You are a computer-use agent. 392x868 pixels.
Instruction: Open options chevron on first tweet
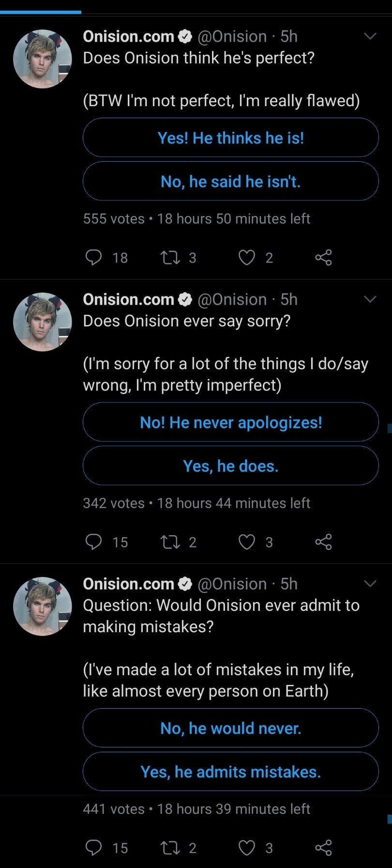[370, 36]
